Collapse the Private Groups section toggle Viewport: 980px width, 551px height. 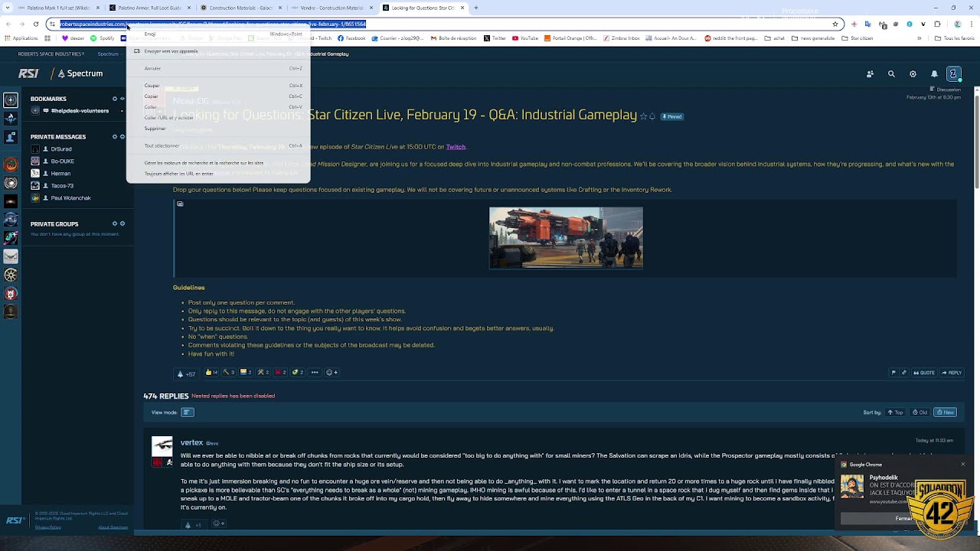115,224
